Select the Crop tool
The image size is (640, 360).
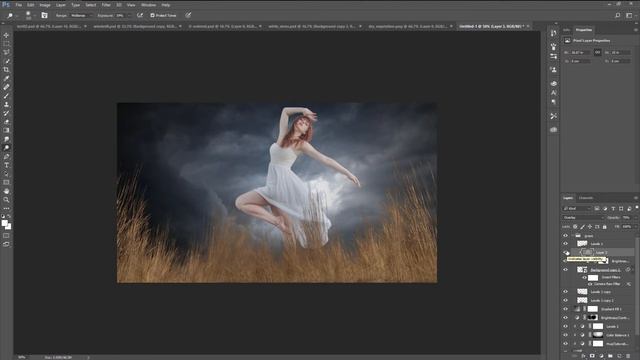(6, 70)
